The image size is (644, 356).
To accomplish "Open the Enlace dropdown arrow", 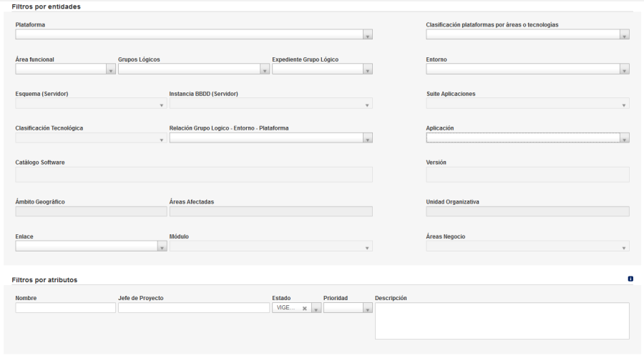I will pos(162,246).
